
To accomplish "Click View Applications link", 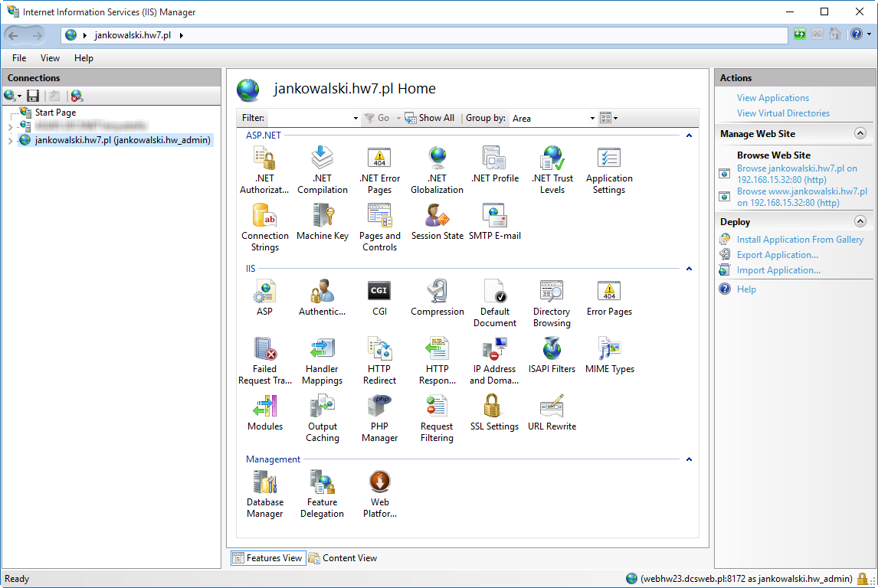I will tap(773, 98).
